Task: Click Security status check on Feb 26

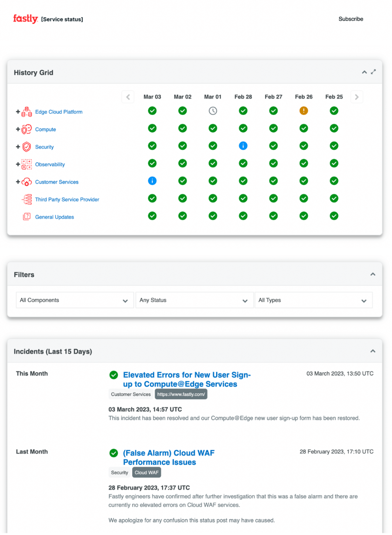Action: click(304, 146)
